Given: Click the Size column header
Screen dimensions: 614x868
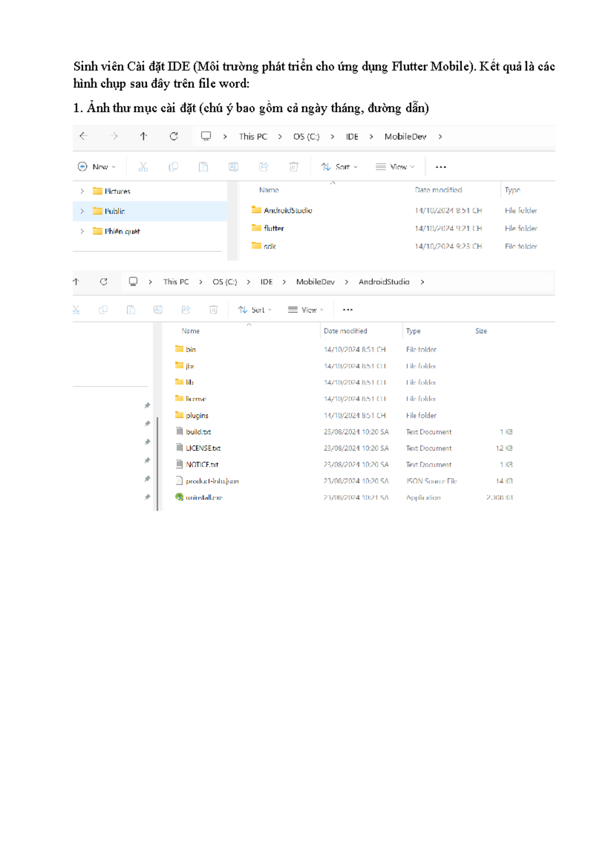Looking at the screenshot, I should coord(480,331).
